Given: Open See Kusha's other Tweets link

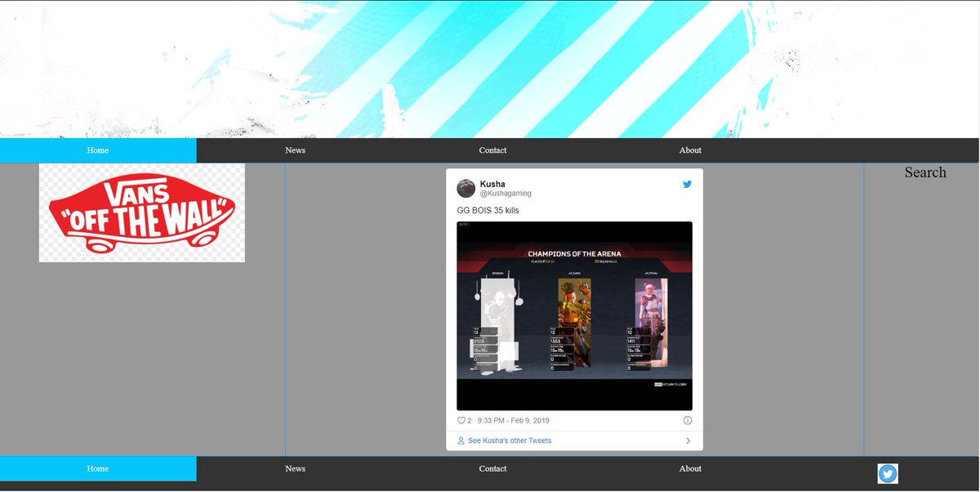Looking at the screenshot, I should (510, 441).
